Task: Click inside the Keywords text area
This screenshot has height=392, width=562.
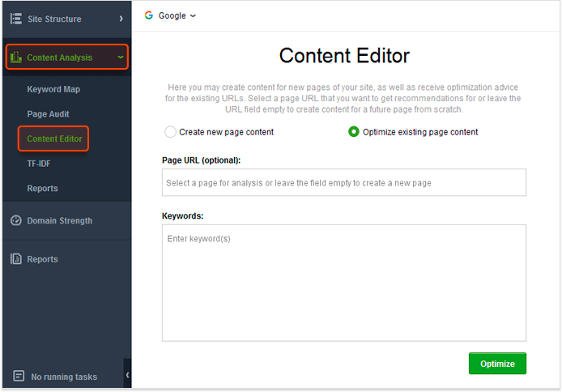Action: 343,283
